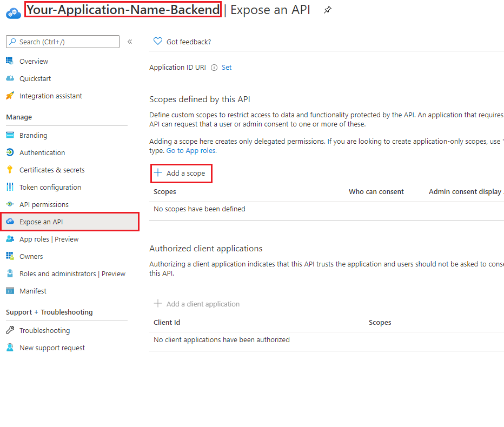Click Add a scope label

(x=186, y=174)
